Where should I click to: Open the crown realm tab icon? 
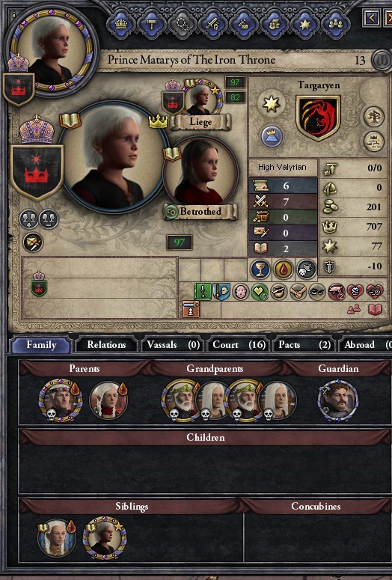click(121, 25)
